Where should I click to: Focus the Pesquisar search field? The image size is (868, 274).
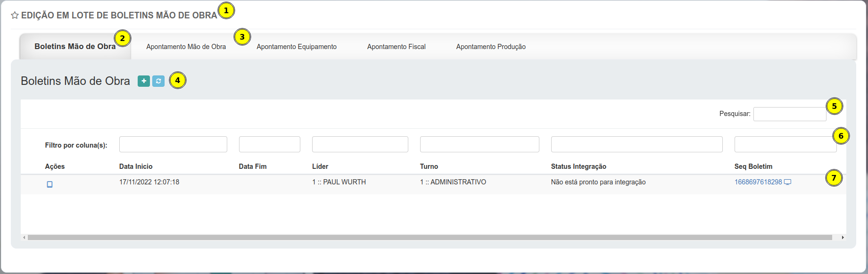(789, 114)
